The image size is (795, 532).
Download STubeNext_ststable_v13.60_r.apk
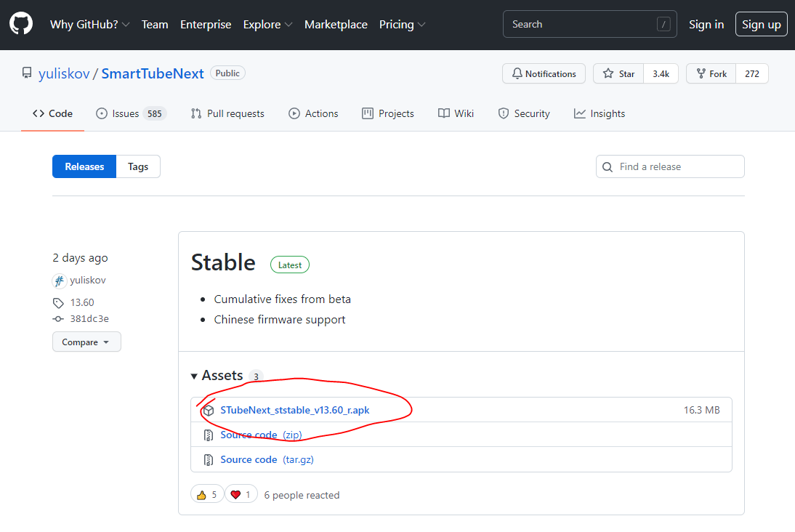[x=294, y=411]
